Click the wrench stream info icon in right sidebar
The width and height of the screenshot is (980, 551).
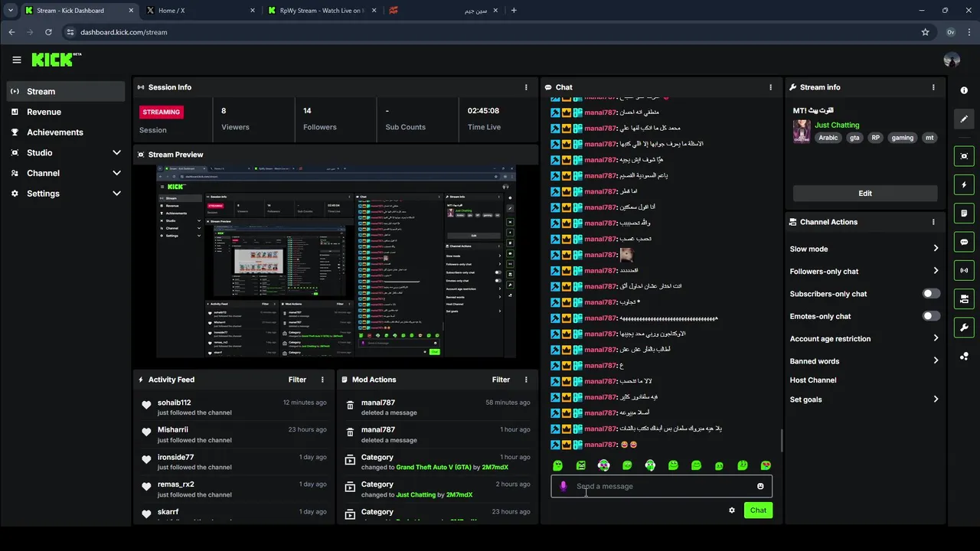(x=964, y=328)
